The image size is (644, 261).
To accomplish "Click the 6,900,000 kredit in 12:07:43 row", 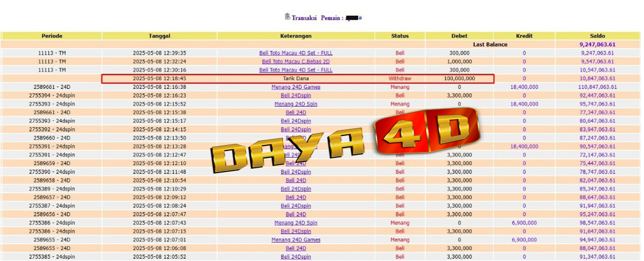I will tap(524, 223).
